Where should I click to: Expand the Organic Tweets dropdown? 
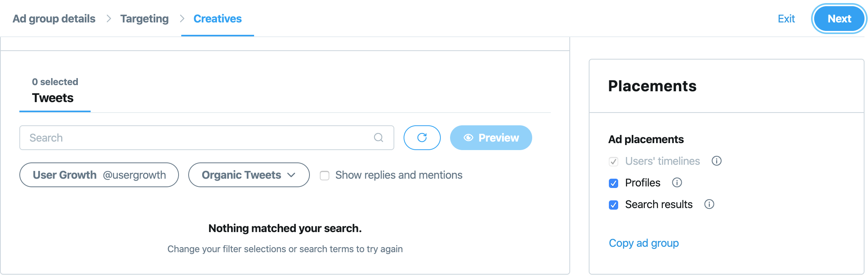[x=249, y=175]
